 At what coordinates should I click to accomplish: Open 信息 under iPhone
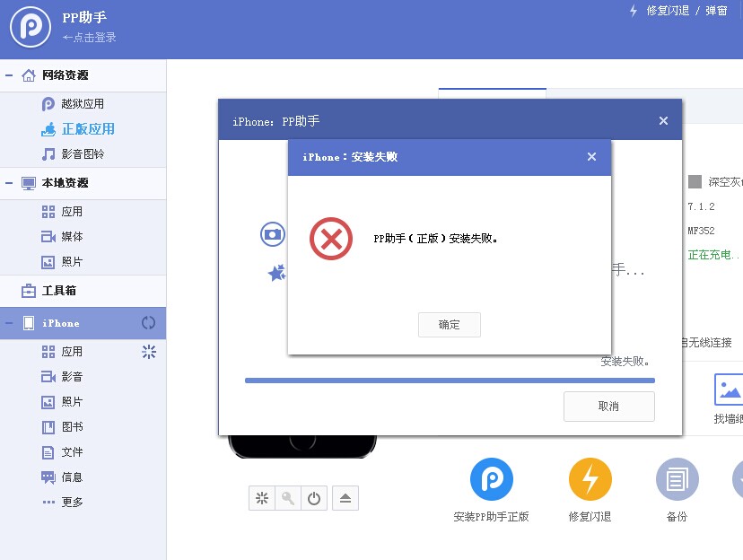[x=72, y=477]
